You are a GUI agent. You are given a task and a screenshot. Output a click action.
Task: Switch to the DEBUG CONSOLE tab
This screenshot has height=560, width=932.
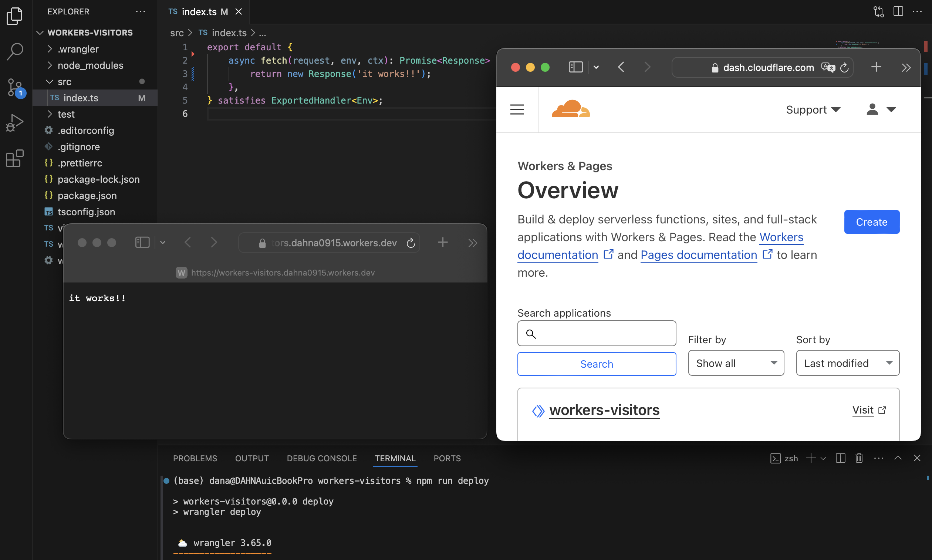click(321, 458)
